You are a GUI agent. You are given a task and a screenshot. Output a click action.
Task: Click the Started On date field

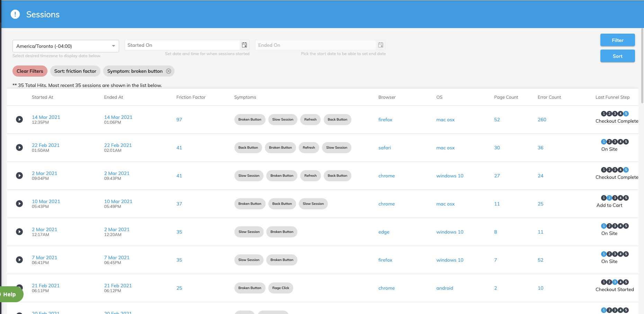[182, 45]
